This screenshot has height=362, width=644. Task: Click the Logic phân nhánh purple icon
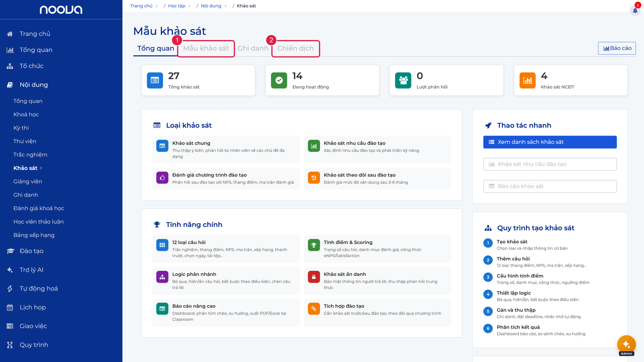point(162,277)
